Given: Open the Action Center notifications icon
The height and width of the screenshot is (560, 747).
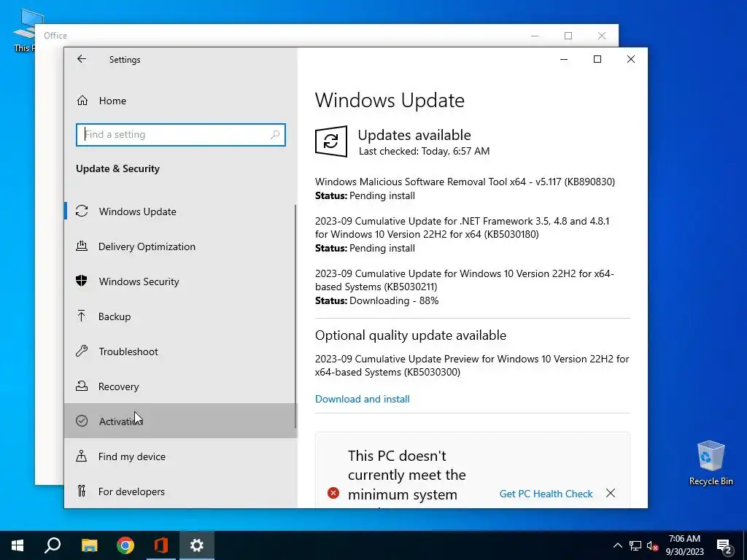Looking at the screenshot, I should pyautogui.click(x=724, y=545).
